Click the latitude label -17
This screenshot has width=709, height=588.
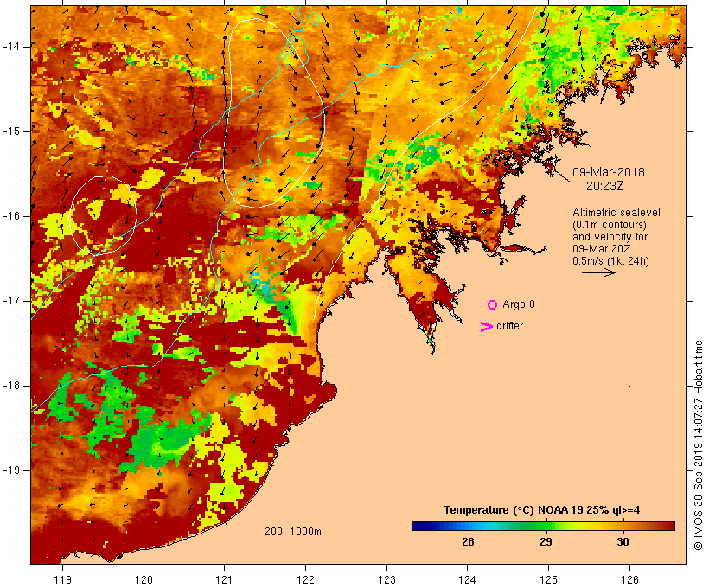11,301
